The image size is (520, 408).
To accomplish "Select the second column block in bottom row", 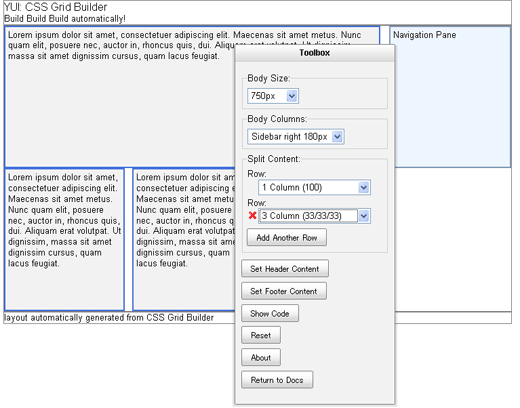I will [184, 239].
